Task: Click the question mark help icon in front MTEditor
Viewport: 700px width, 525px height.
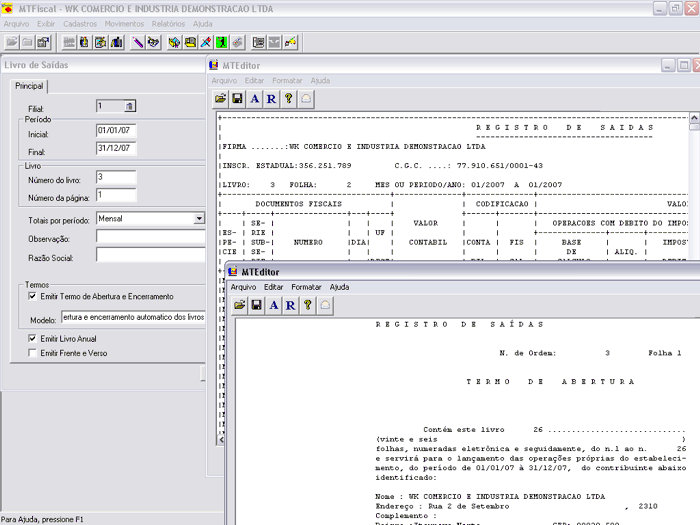Action: tap(307, 305)
